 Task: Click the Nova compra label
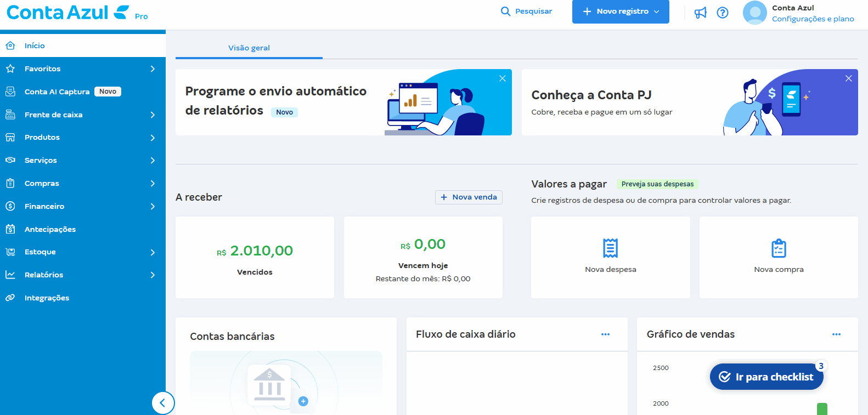779,270
